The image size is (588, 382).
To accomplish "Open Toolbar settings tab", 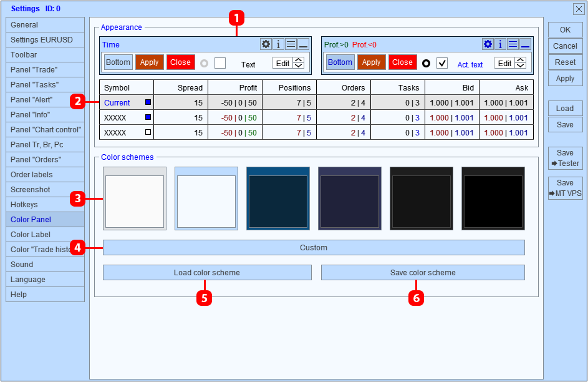I will tap(45, 55).
